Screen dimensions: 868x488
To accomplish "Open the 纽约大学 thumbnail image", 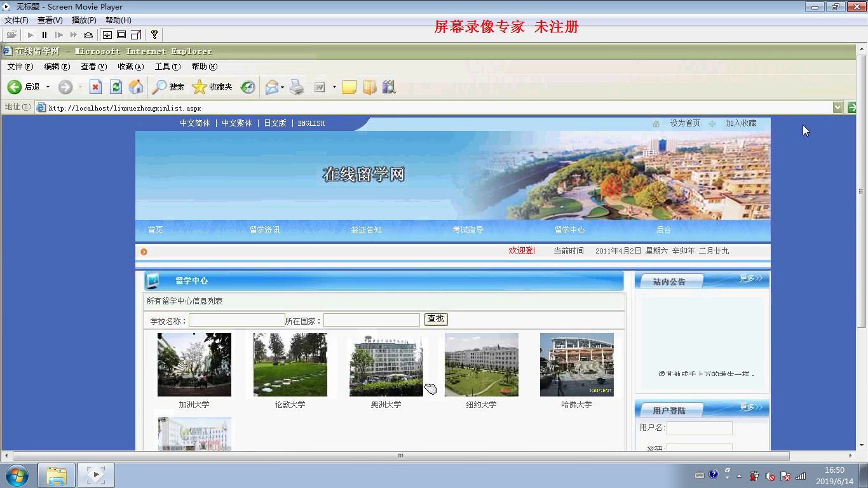I will pos(482,365).
